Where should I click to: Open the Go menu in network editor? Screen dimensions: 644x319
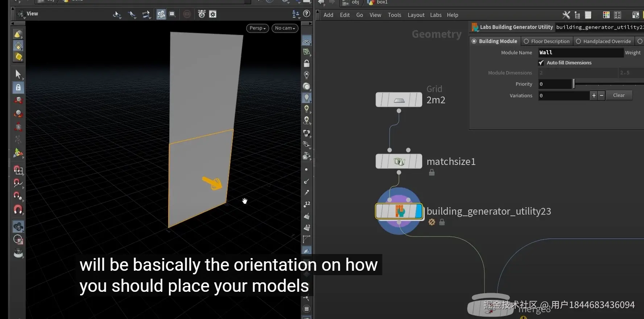pos(360,15)
